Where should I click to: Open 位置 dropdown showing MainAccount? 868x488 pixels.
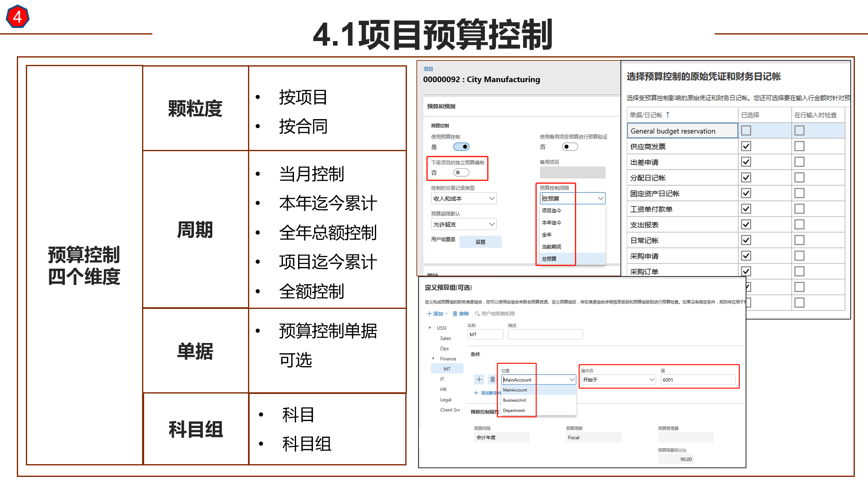coord(539,380)
